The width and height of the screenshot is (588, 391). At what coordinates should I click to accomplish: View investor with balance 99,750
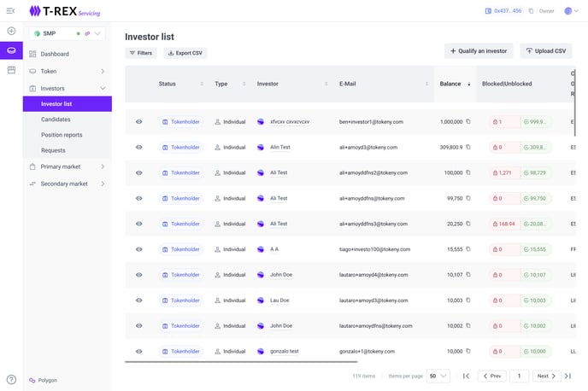pyautogui.click(x=138, y=198)
